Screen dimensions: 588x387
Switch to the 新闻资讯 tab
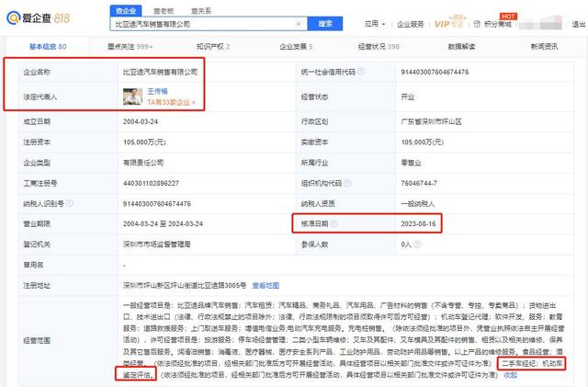544,47
